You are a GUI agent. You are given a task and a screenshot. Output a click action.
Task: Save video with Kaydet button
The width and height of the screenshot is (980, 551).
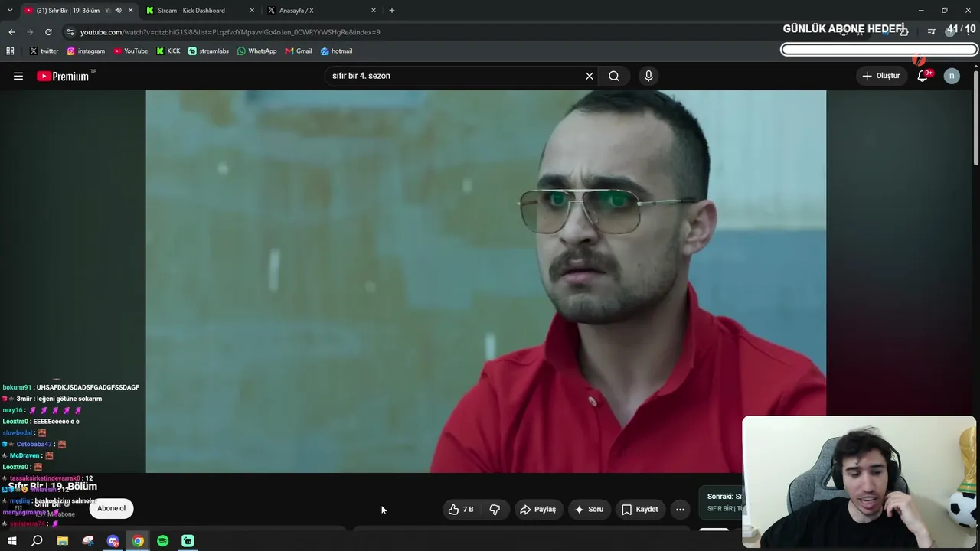639,509
